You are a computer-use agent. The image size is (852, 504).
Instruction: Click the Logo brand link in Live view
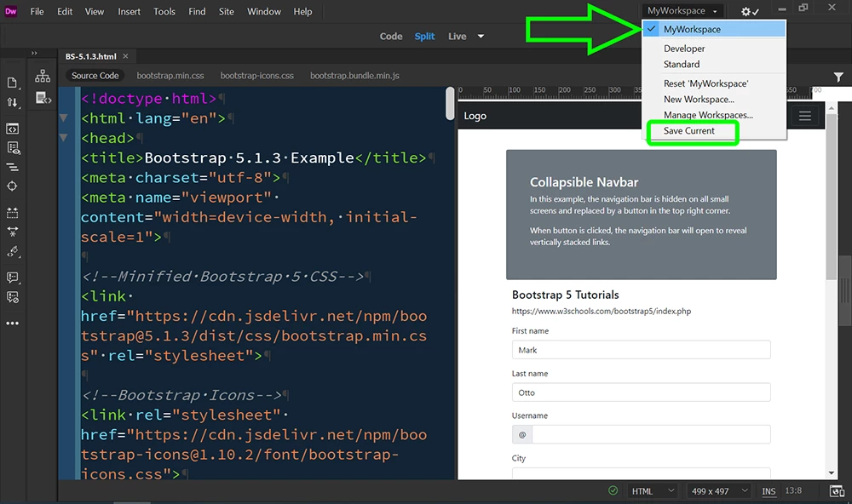coord(475,116)
